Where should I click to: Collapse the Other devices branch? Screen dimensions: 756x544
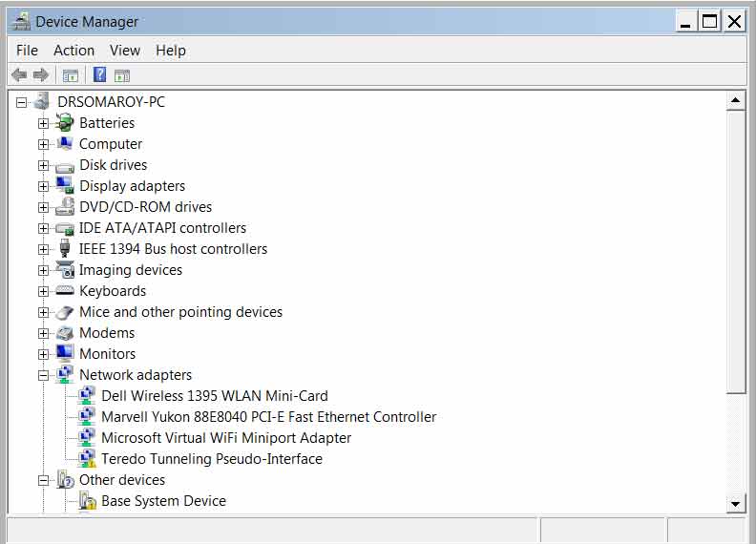pyautogui.click(x=43, y=480)
